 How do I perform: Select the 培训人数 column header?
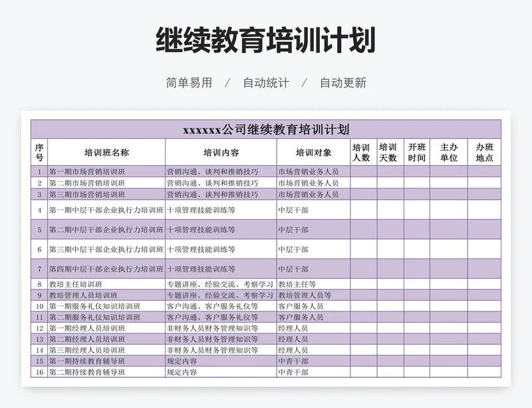(364, 152)
